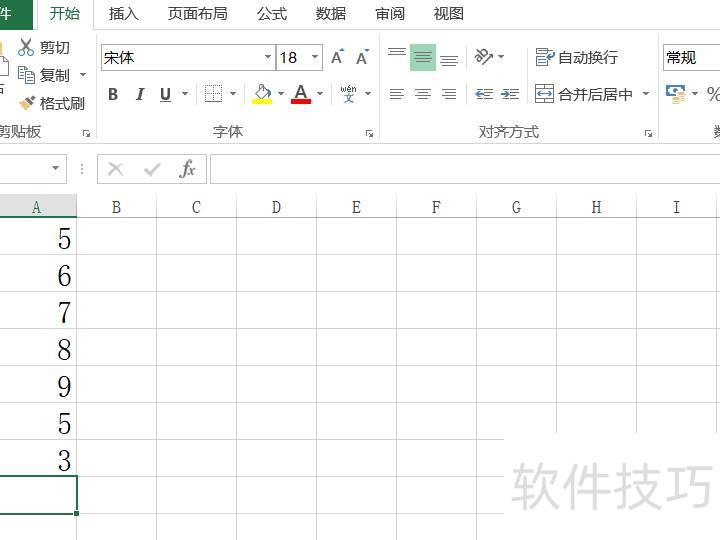Screen dimensions: 720x540
Task: Open the number format 常规 combo box
Action: point(691,57)
